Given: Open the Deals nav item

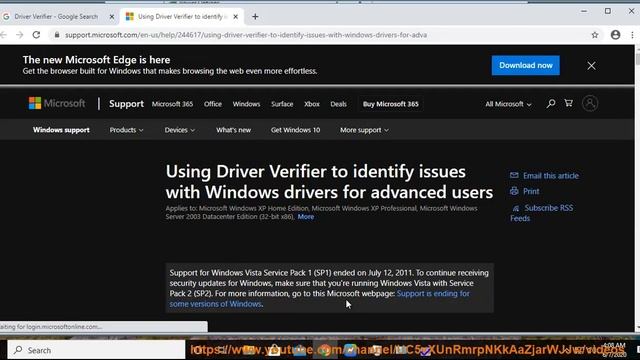Looking at the screenshot, I should [x=338, y=104].
